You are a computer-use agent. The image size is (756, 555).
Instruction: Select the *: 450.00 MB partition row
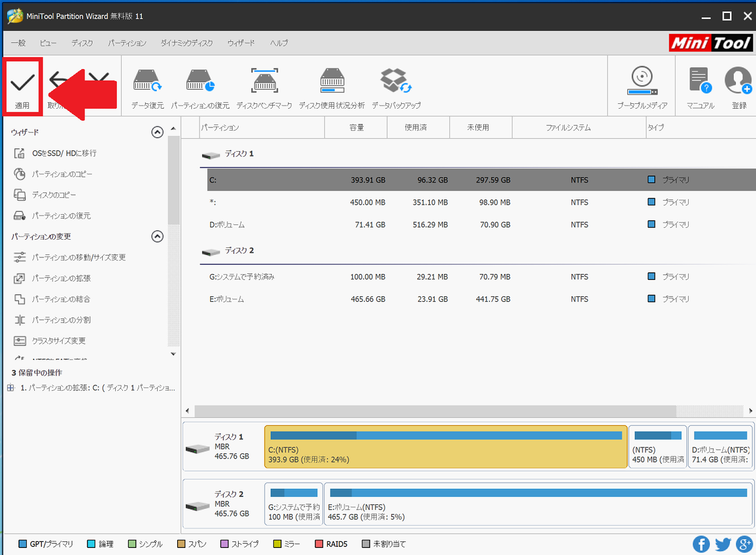coord(481,202)
